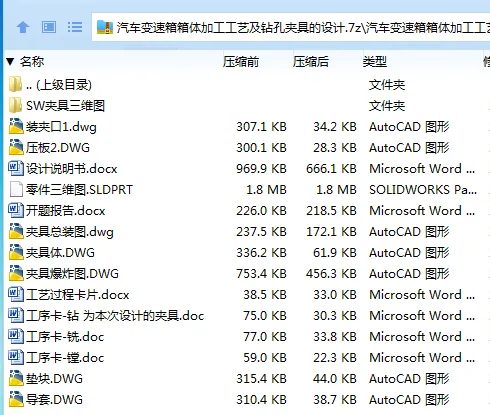Click Microsoft Word type in 开题报告.docx row
Image resolution: width=490 pixels, height=415 pixels.
422,211
